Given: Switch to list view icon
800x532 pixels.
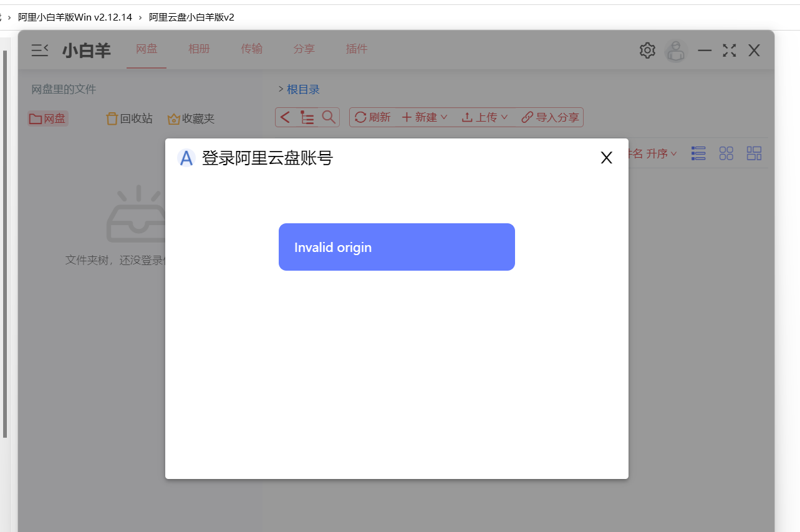Looking at the screenshot, I should click(x=699, y=153).
